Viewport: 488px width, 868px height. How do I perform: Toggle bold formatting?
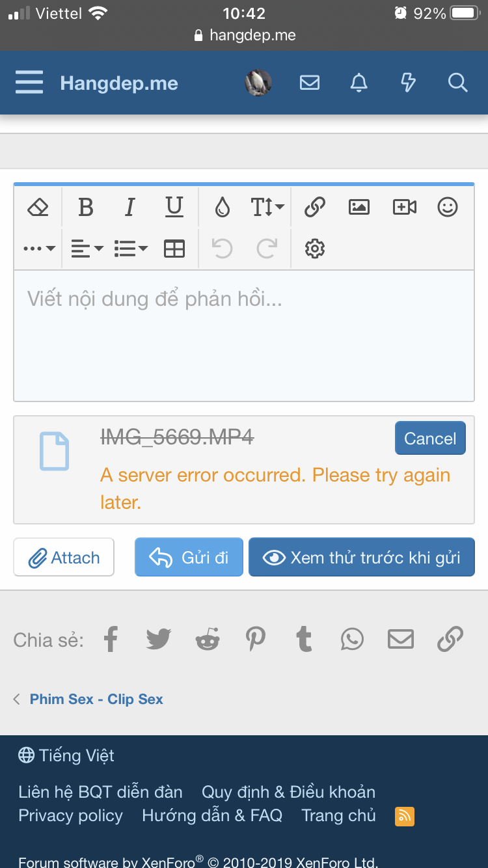(86, 208)
